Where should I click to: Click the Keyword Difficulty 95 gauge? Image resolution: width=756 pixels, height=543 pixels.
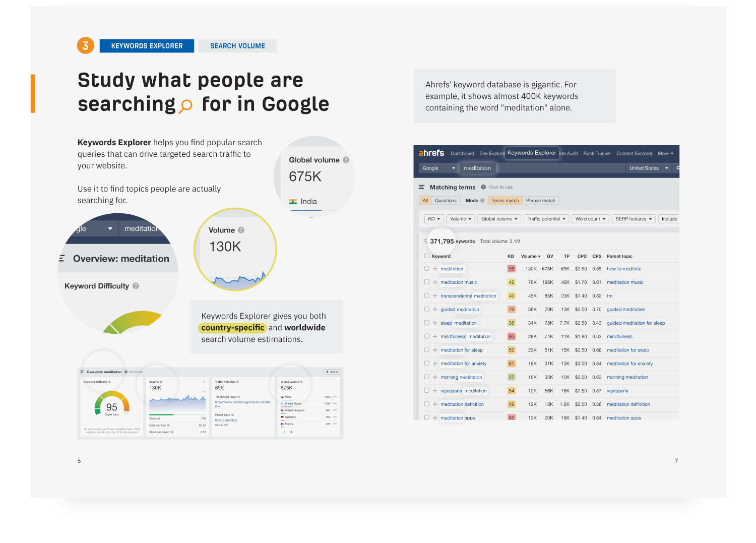pos(112,404)
